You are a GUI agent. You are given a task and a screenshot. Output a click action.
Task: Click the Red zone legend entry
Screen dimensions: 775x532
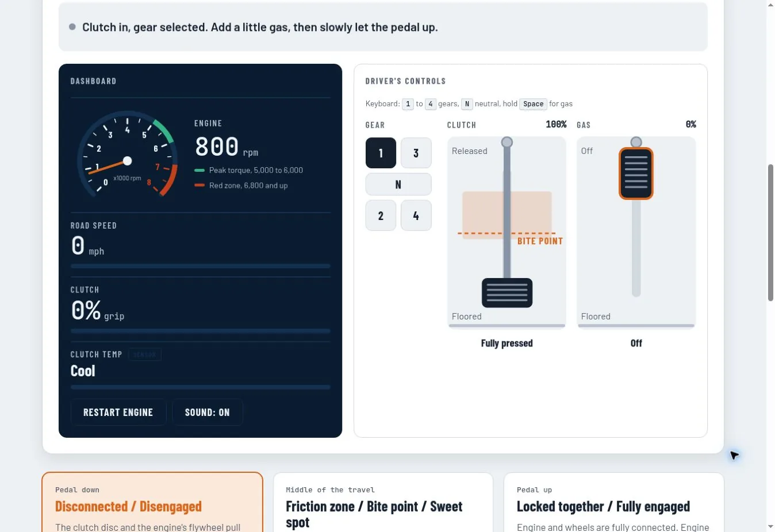(241, 186)
